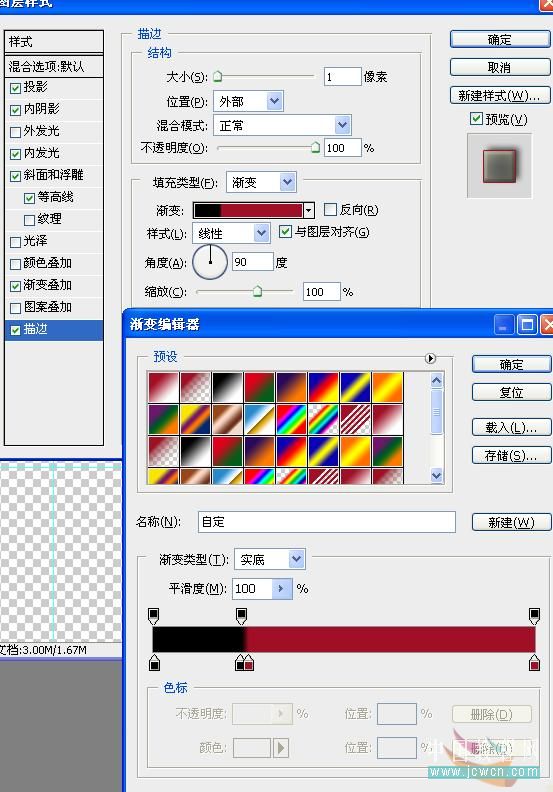Enable the 图案叠加 pattern overlay checkbox

pyautogui.click(x=15, y=308)
